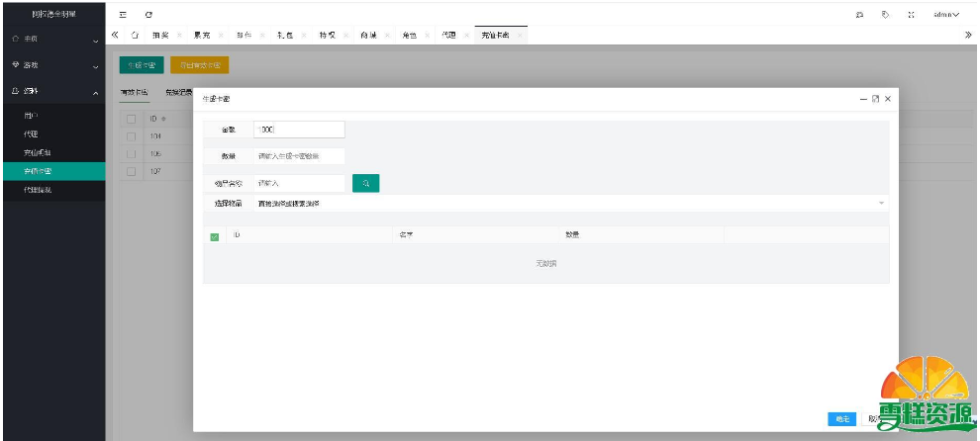Close the 礼包 tab with its x
This screenshot has width=980, height=441.
(304, 36)
